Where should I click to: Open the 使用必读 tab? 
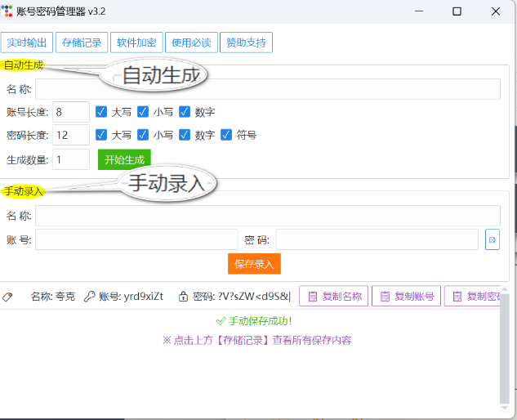[x=191, y=42]
